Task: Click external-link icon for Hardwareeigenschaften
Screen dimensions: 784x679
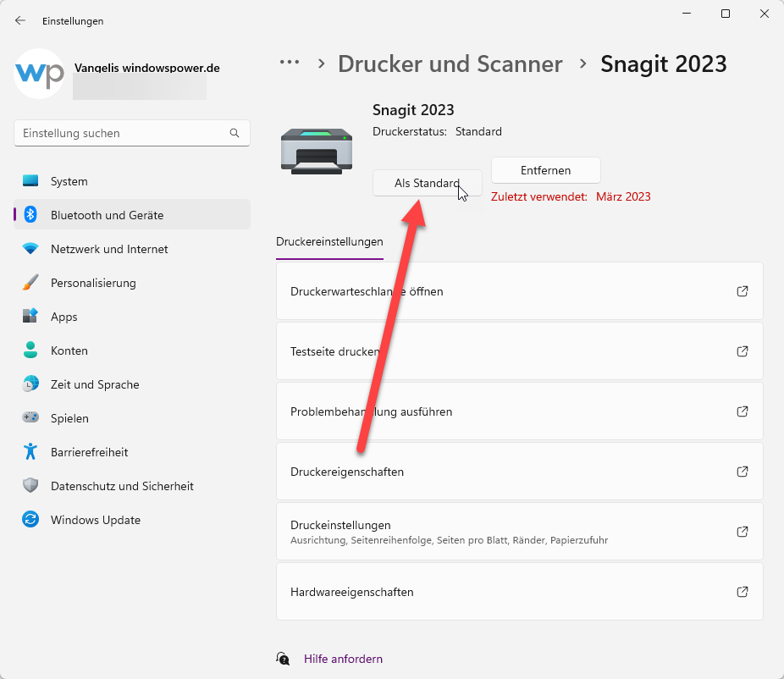Action: tap(743, 592)
